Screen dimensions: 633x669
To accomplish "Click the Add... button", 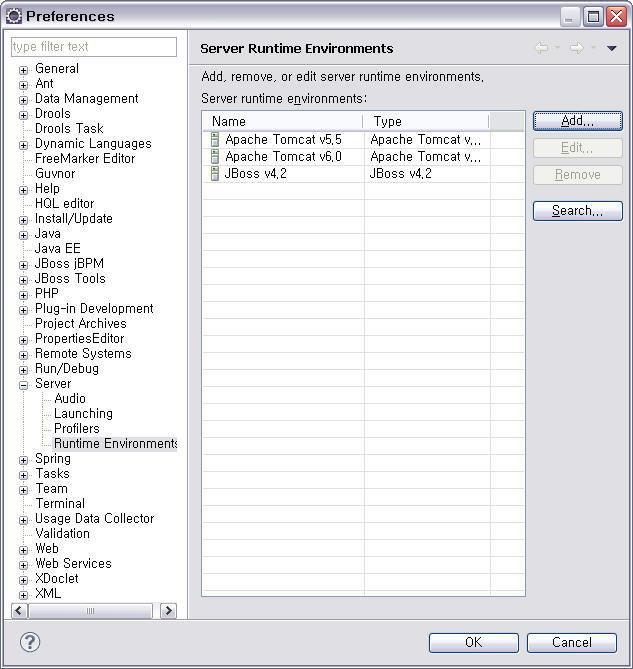I will tap(578, 121).
